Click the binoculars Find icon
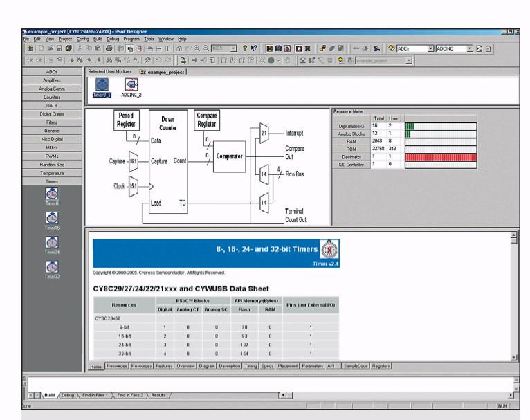 (x=109, y=60)
